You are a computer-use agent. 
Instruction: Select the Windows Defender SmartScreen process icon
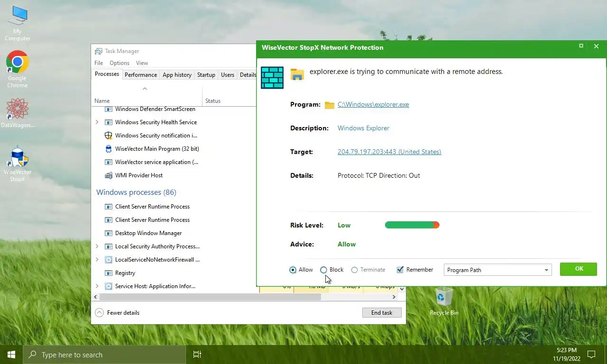(108, 109)
